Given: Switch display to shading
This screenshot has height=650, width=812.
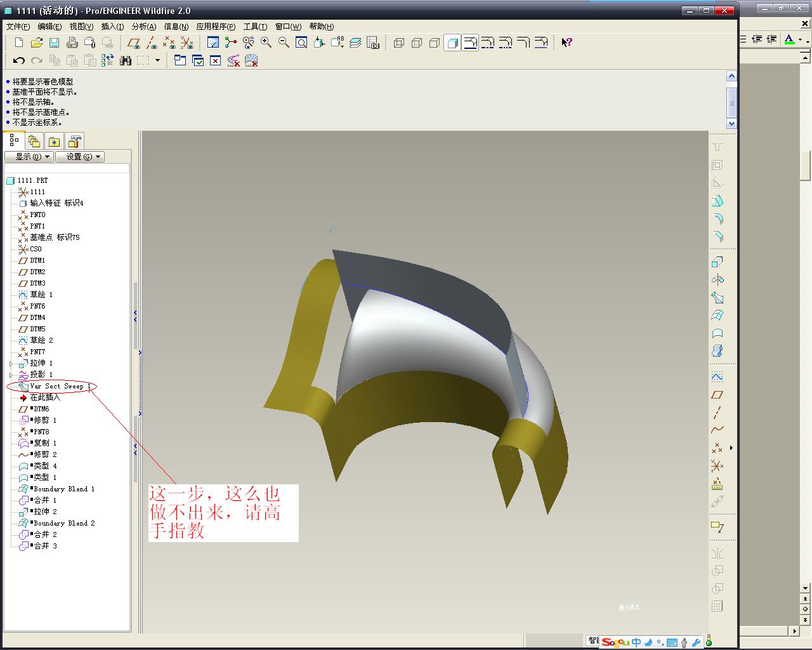Looking at the screenshot, I should [x=452, y=43].
